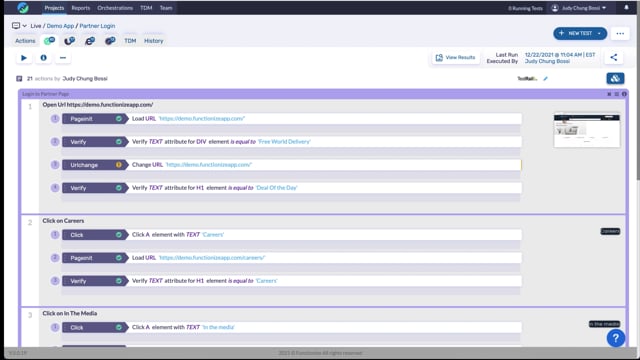Image resolution: width=640 pixels, height=360 pixels.
Task: Open the three-dots more options menu
Action: 620,33
